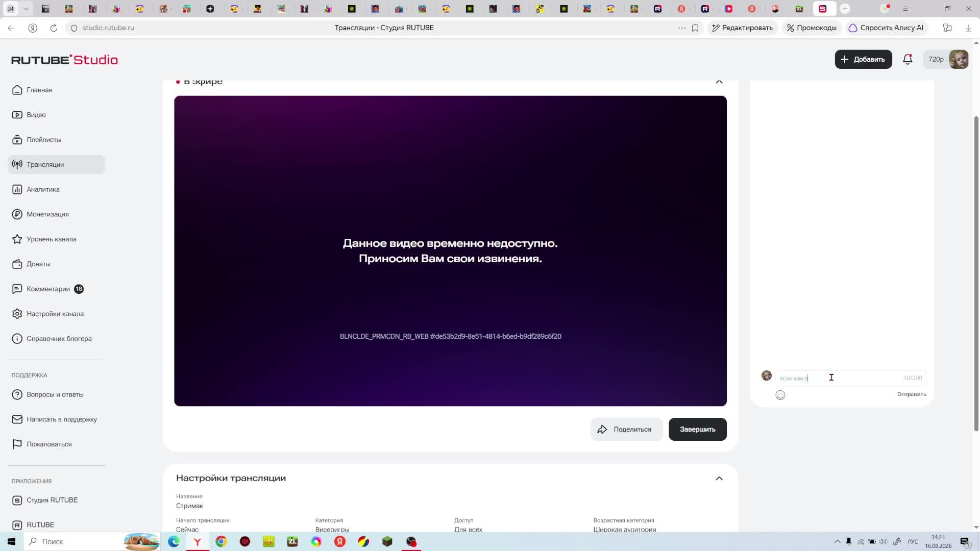Open the browser extensions icon
The width and height of the screenshot is (980, 551).
[x=947, y=28]
